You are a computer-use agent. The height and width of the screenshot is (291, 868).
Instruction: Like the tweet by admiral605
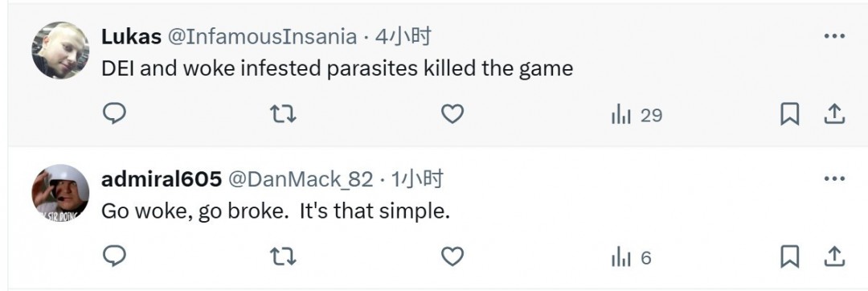(x=452, y=257)
